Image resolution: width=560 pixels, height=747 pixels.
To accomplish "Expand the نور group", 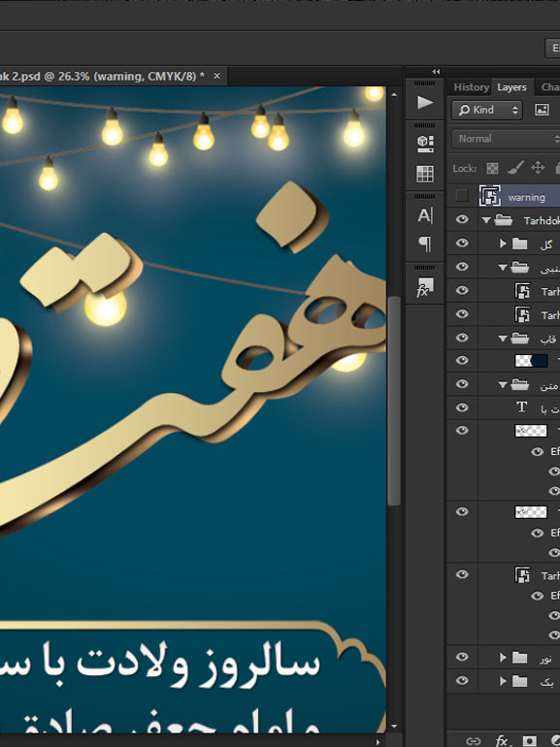I will click(503, 658).
